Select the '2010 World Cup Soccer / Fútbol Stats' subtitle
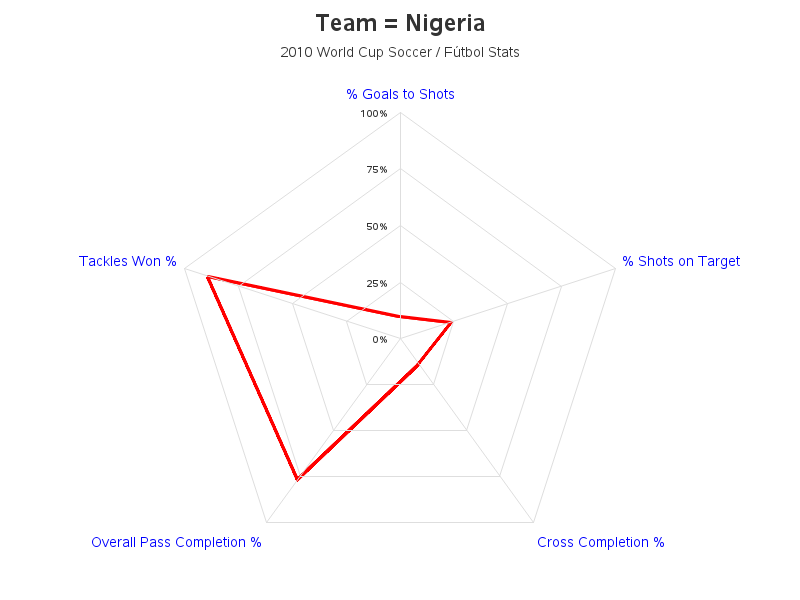The image size is (800, 600). pos(400,52)
